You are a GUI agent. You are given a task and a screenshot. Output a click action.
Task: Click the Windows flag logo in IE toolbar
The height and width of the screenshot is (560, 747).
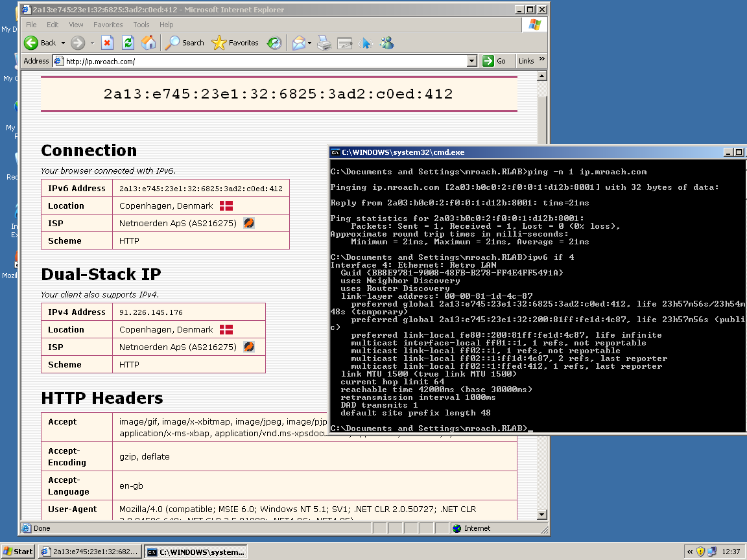tap(535, 25)
